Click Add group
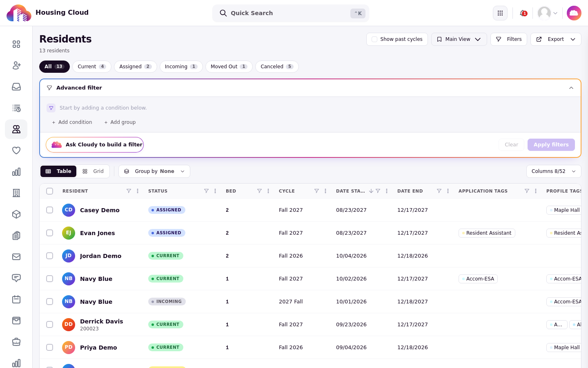Screen dimensions: 588x368 (120, 122)
